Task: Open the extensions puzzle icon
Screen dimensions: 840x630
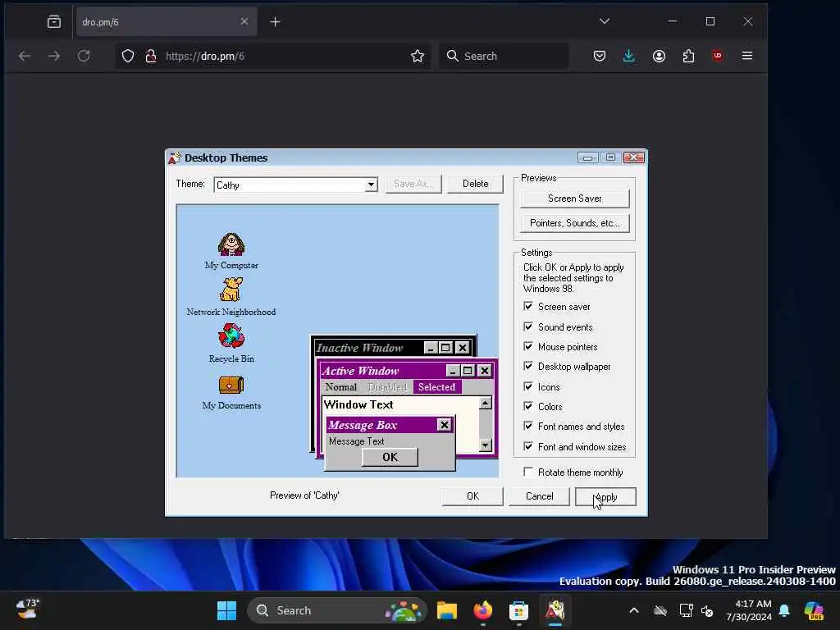Action: [688, 56]
